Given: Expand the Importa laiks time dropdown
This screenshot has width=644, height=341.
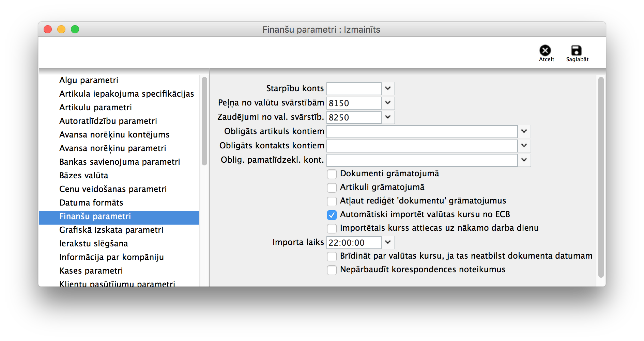Looking at the screenshot, I should (387, 243).
